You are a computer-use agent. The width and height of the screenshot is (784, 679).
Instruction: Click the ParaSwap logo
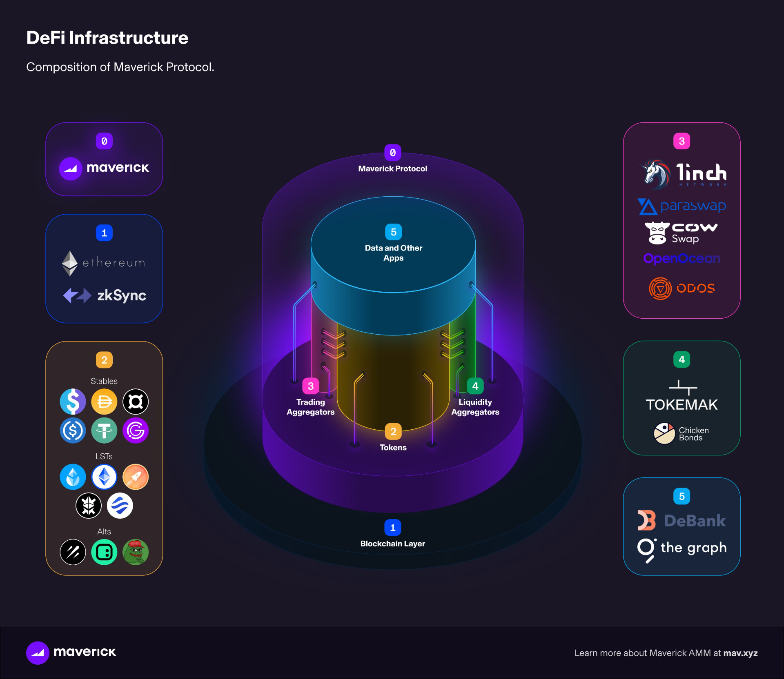coord(682,206)
